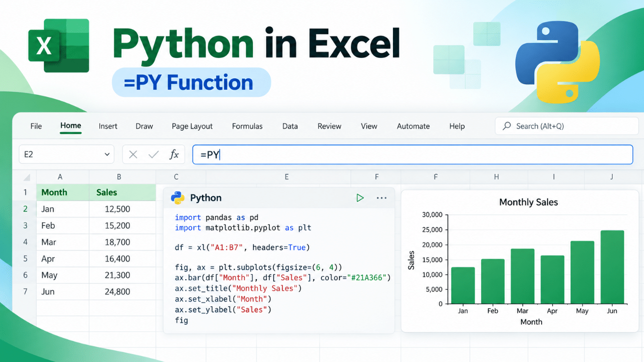Select column J header
The width and height of the screenshot is (644, 362).
[x=612, y=177]
